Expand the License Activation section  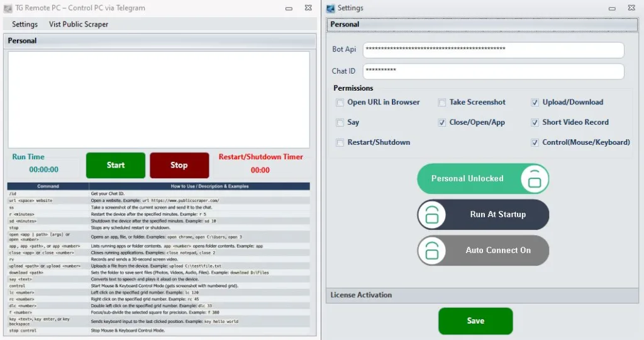(482, 295)
